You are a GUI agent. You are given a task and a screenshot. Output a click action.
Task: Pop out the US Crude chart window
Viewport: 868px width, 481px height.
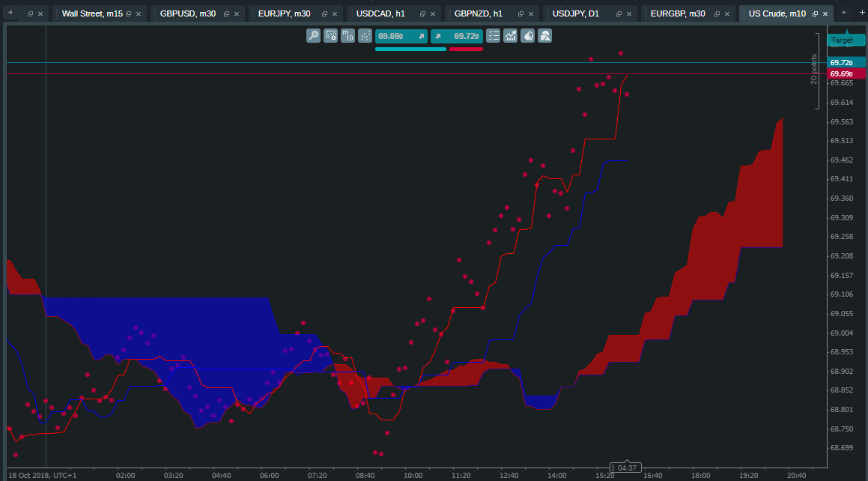(x=815, y=13)
